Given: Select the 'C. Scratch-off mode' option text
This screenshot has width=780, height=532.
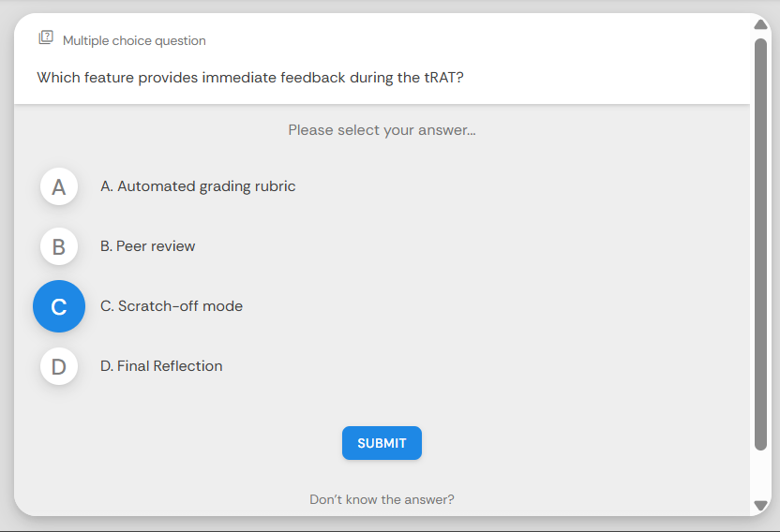Looking at the screenshot, I should pos(172,306).
